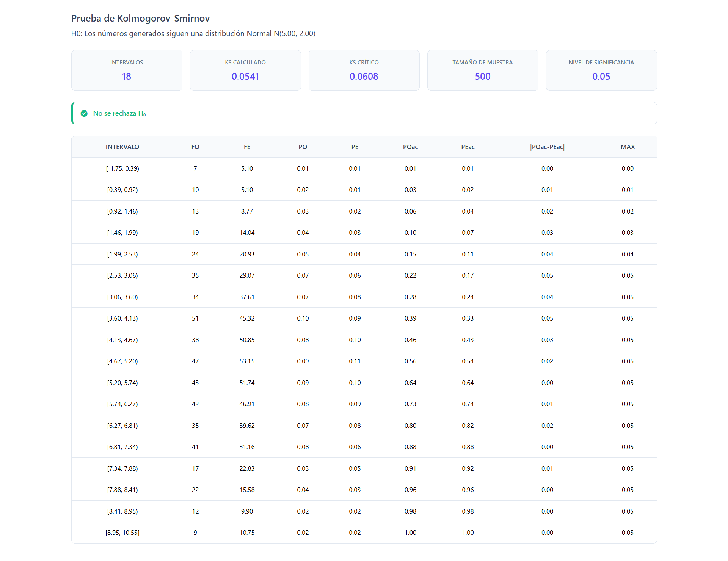The width and height of the screenshot is (728, 561).
Task: Click the INTERVALO column header
Action: pyautogui.click(x=122, y=147)
